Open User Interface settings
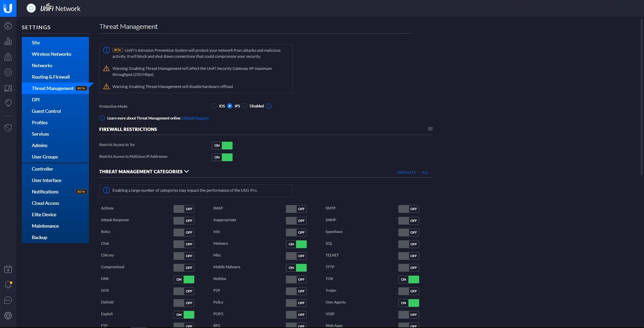The width and height of the screenshot is (644, 328). coord(55,180)
